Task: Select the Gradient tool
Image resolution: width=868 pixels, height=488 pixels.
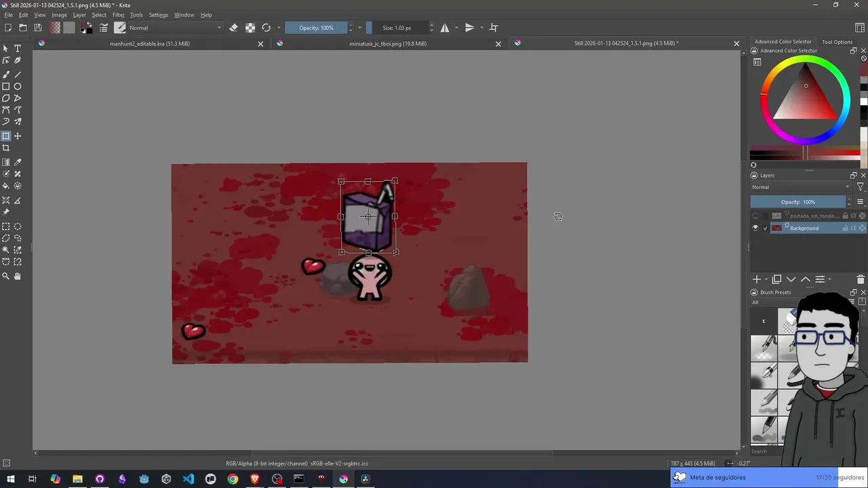Action: 6,163
